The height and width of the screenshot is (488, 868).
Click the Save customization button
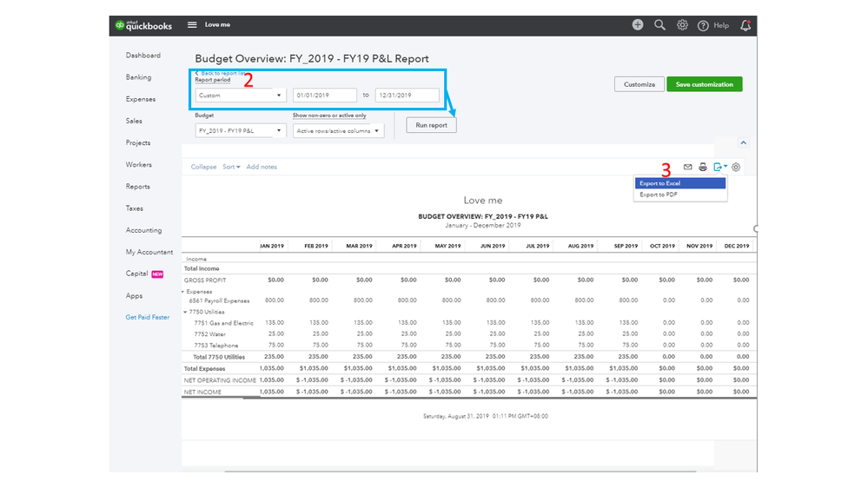pos(704,84)
